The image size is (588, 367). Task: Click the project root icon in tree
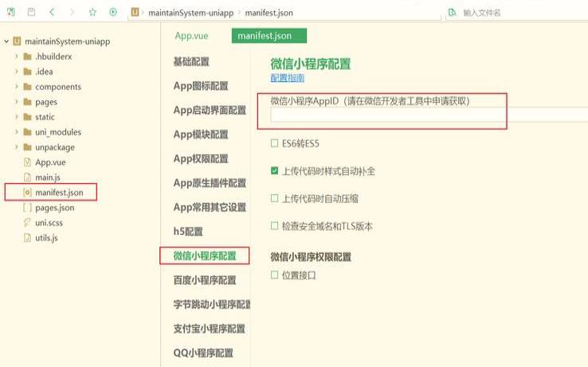click(x=17, y=41)
